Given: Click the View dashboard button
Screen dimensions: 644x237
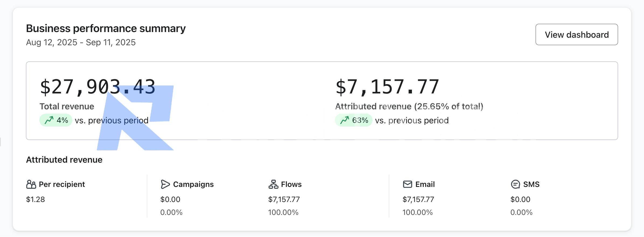Looking at the screenshot, I should 576,34.
